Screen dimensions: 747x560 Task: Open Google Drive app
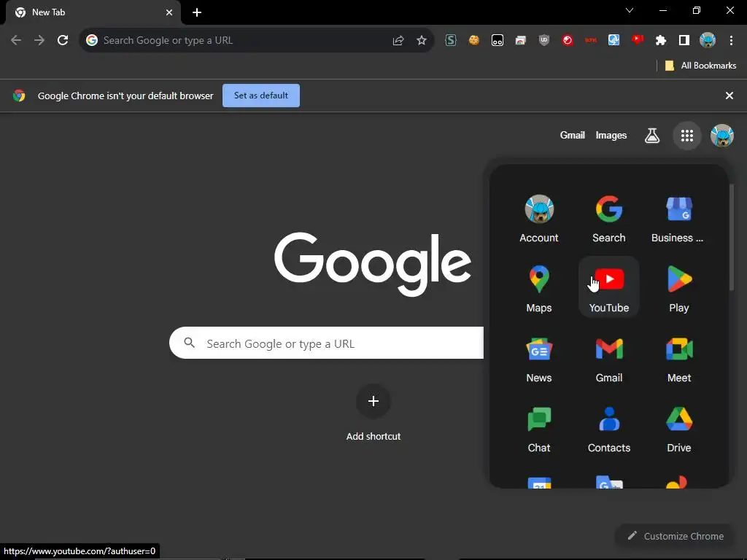679,427
